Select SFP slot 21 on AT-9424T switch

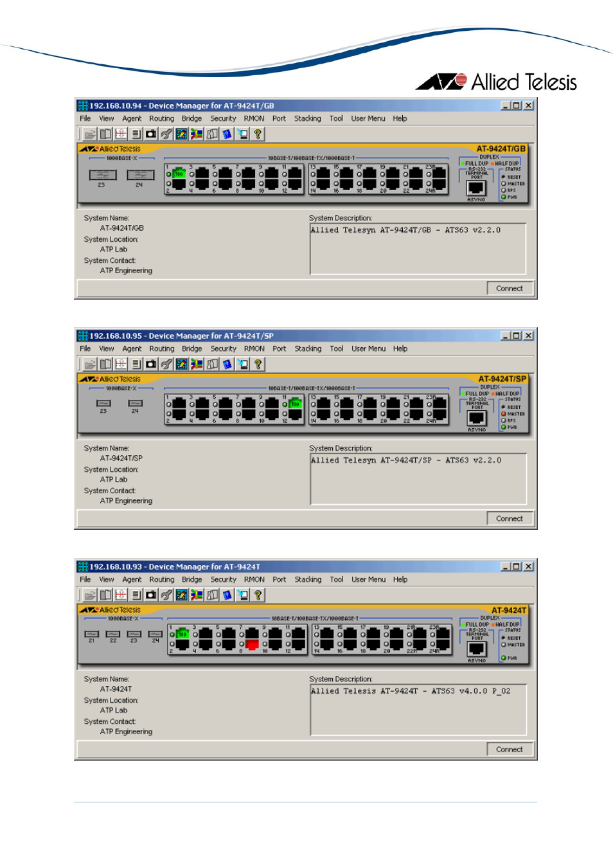(92, 634)
